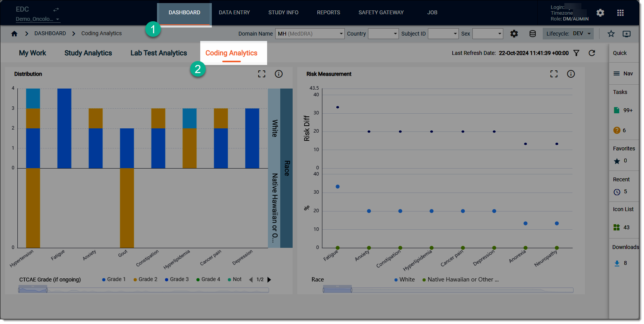
Task: Open the Country dropdown
Action: (383, 34)
